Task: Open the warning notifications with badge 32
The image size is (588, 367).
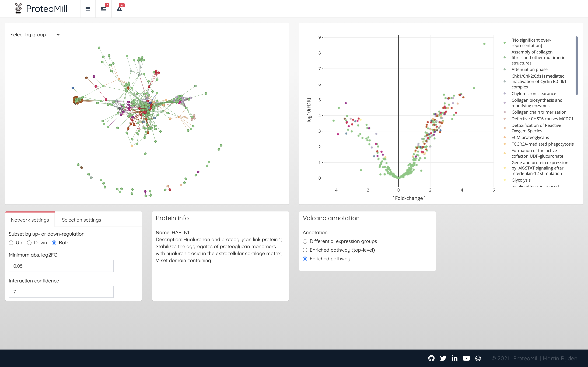Action: (x=119, y=9)
